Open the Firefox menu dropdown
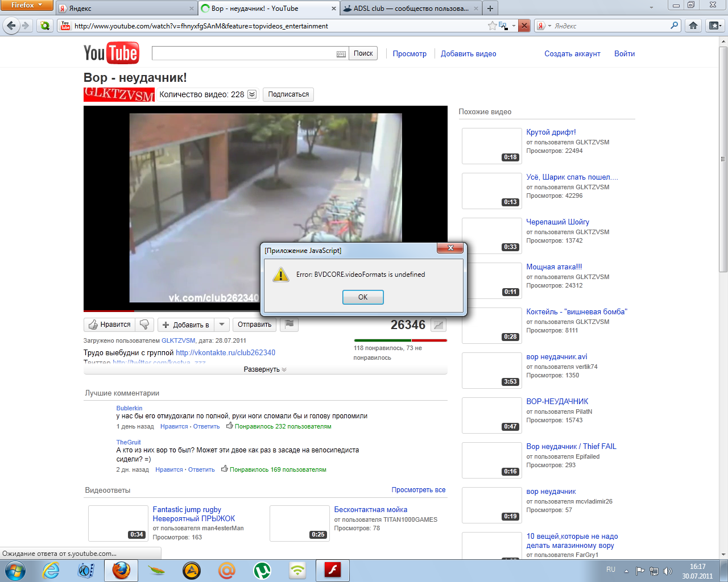 tap(26, 5)
